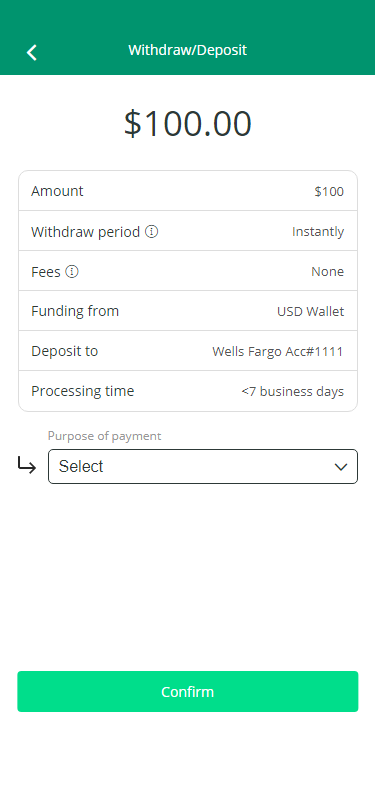The height and width of the screenshot is (812, 375).
Task: Open the Purpose of payment Select dropdown
Action: pos(203,467)
